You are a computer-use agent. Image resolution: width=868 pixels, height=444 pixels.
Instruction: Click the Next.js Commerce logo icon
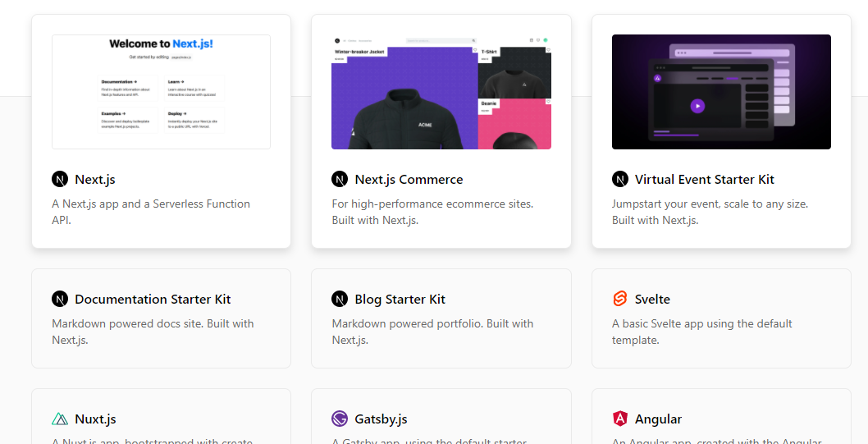pyautogui.click(x=340, y=179)
